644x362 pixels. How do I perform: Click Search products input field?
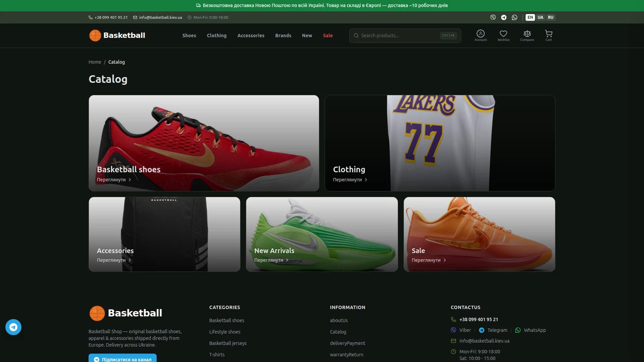[405, 36]
